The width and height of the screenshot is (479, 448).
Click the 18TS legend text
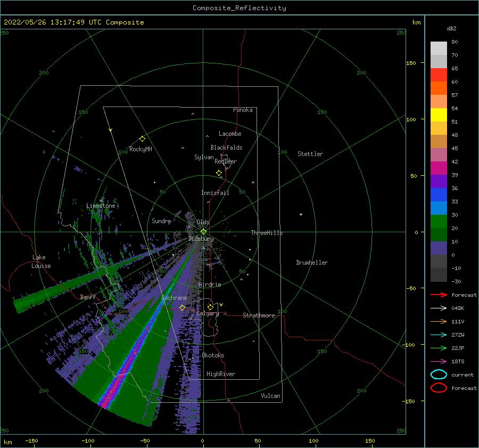point(458,362)
